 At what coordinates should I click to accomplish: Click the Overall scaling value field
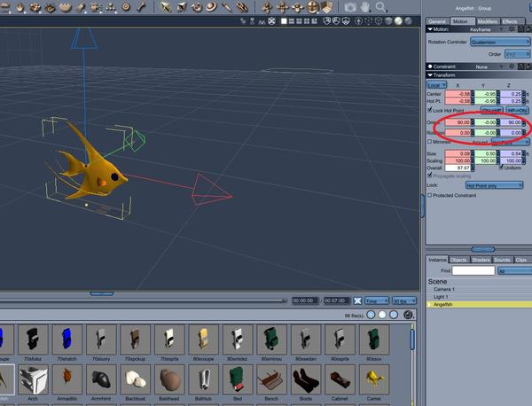[458, 168]
